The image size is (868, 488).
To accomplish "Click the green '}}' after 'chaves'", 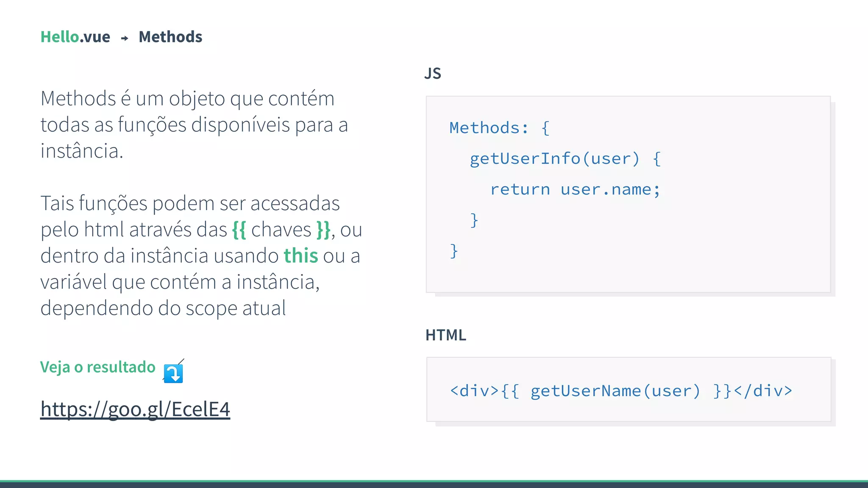I will point(323,230).
